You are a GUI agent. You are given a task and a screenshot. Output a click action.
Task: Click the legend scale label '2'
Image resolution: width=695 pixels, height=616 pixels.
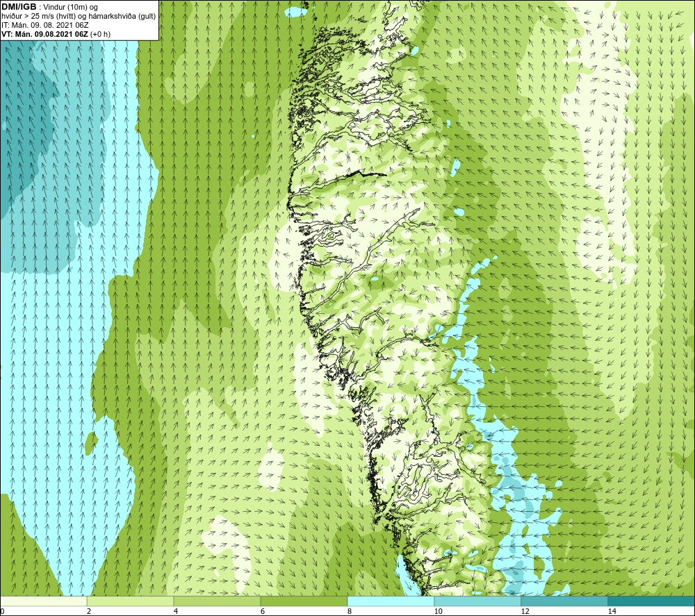coord(89,611)
